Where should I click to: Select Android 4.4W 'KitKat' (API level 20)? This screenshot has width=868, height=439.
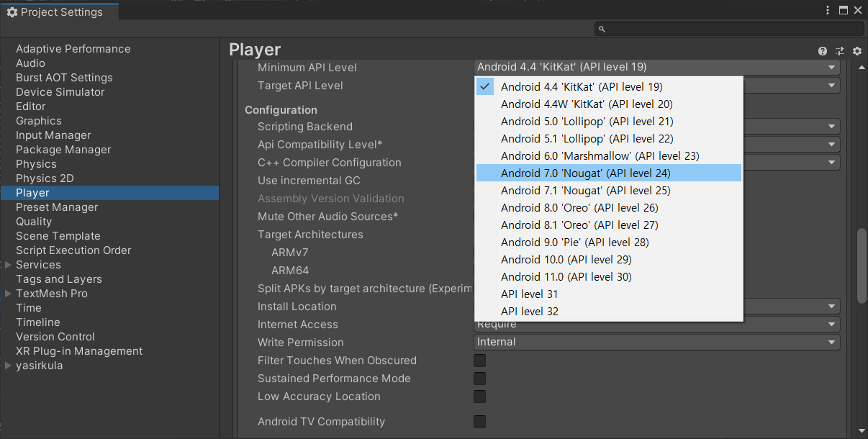click(609, 104)
